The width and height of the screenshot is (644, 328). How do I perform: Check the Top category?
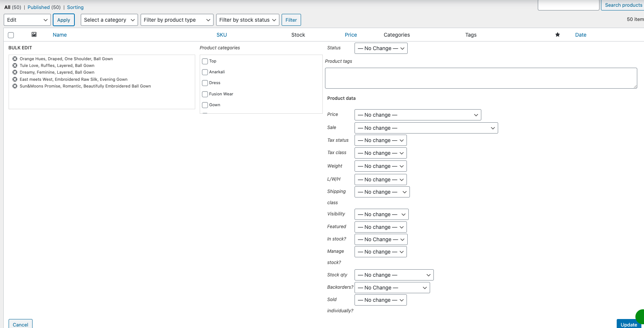tap(205, 61)
